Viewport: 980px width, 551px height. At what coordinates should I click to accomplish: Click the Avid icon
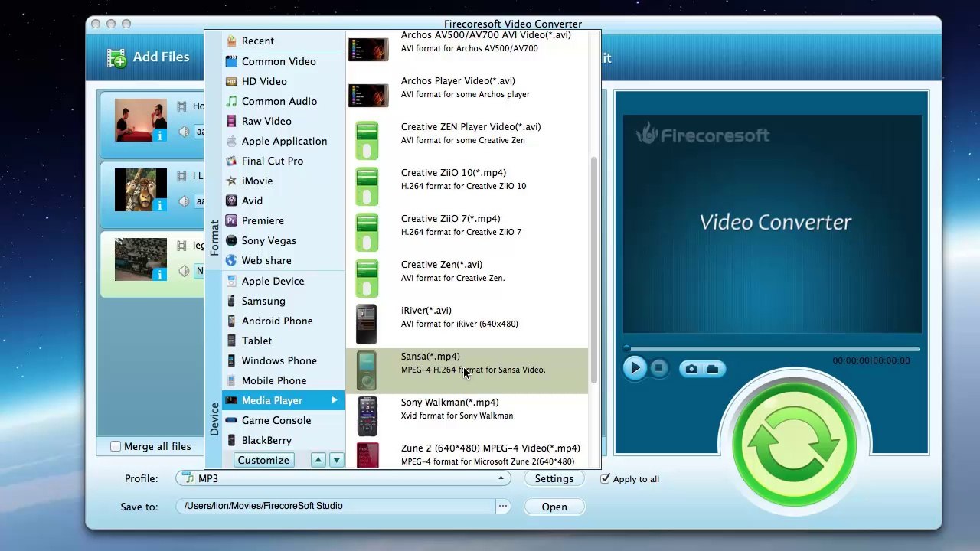[231, 201]
